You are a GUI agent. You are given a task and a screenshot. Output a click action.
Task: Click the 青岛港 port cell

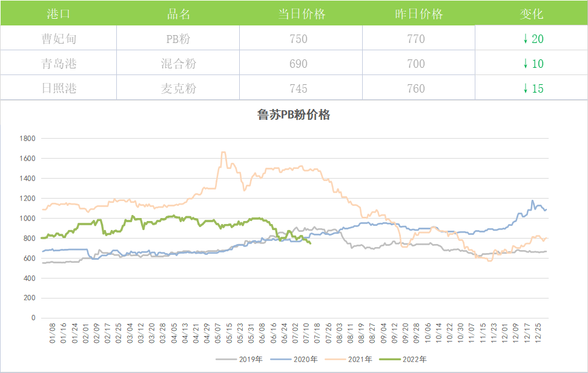[58, 64]
